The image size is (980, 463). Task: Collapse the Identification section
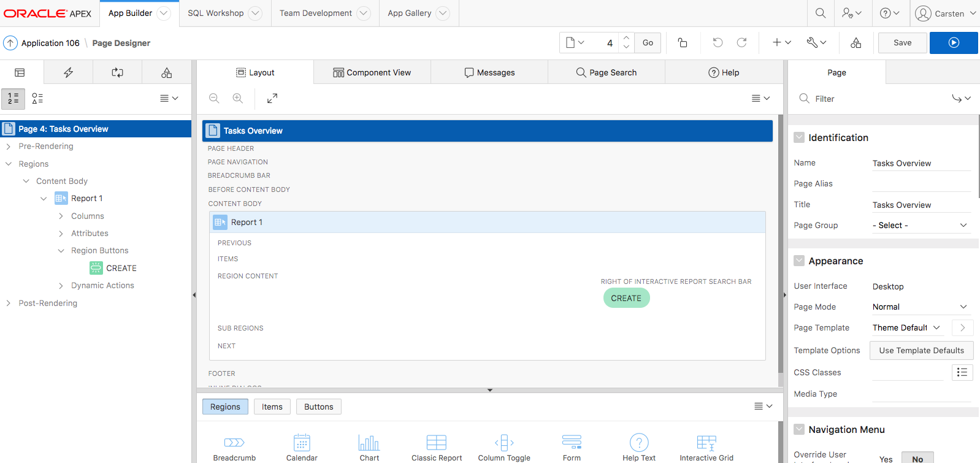coord(799,138)
